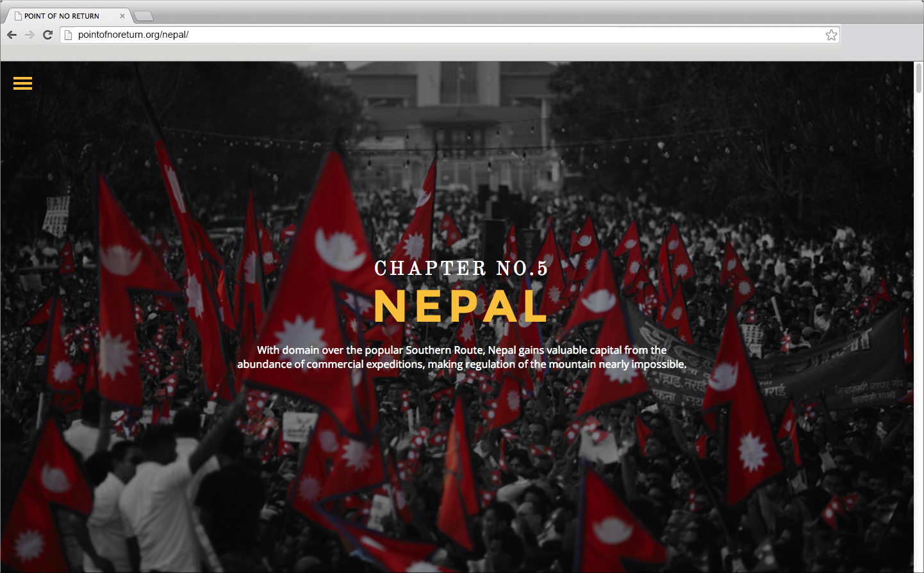
Task: Bookmark this page with the star icon
Action: click(x=831, y=35)
